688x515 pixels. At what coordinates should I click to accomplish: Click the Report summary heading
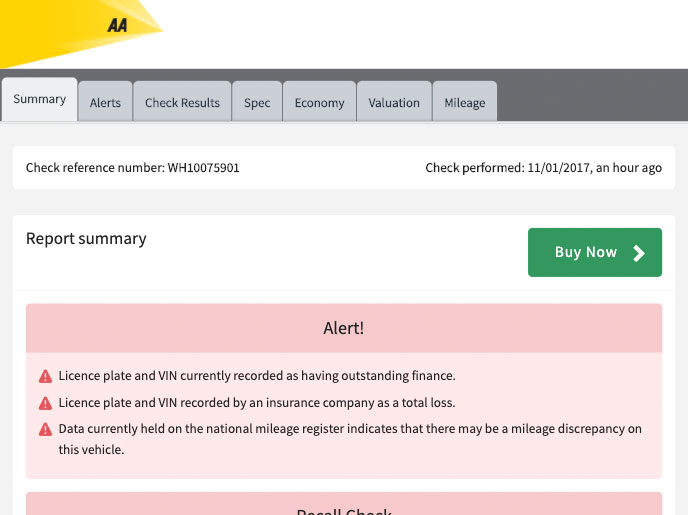(x=86, y=239)
